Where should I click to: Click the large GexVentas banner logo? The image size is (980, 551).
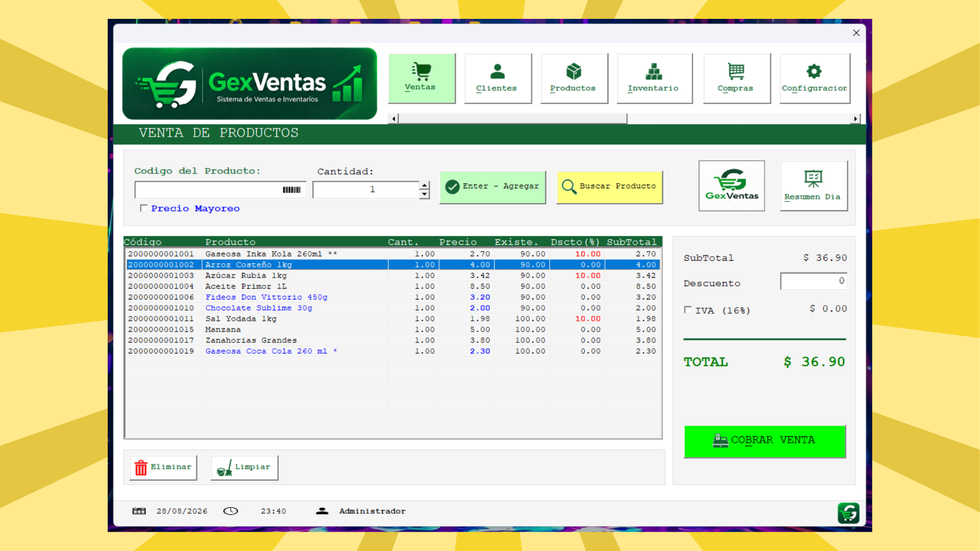coord(250,84)
